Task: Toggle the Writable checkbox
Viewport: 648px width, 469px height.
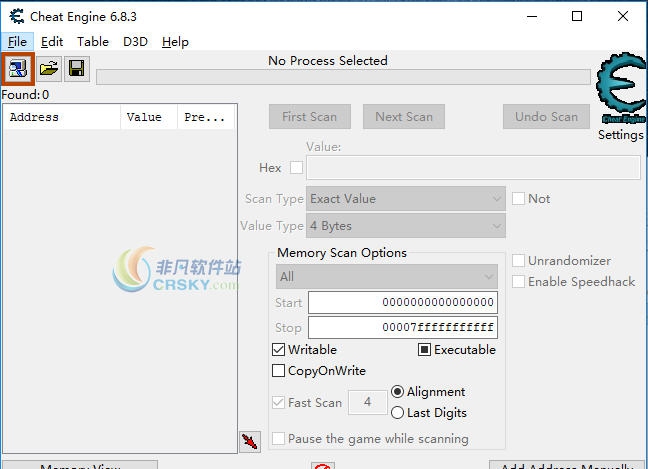Action: (279, 350)
